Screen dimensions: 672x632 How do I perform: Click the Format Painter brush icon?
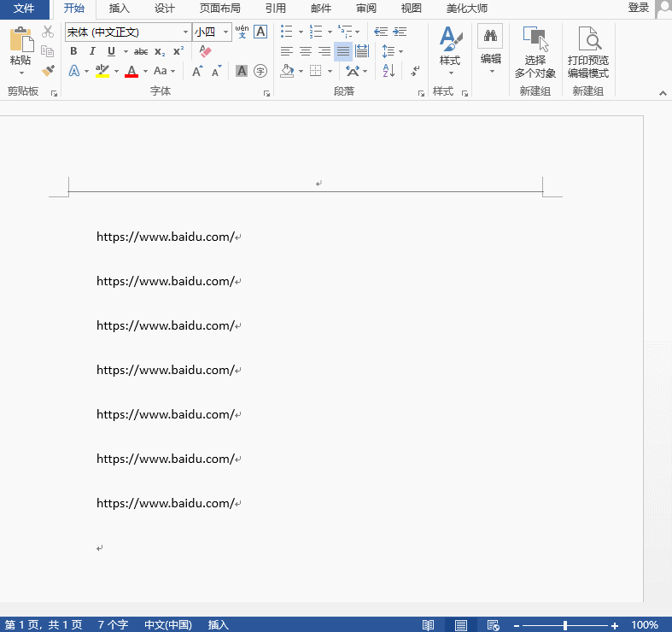[48, 71]
